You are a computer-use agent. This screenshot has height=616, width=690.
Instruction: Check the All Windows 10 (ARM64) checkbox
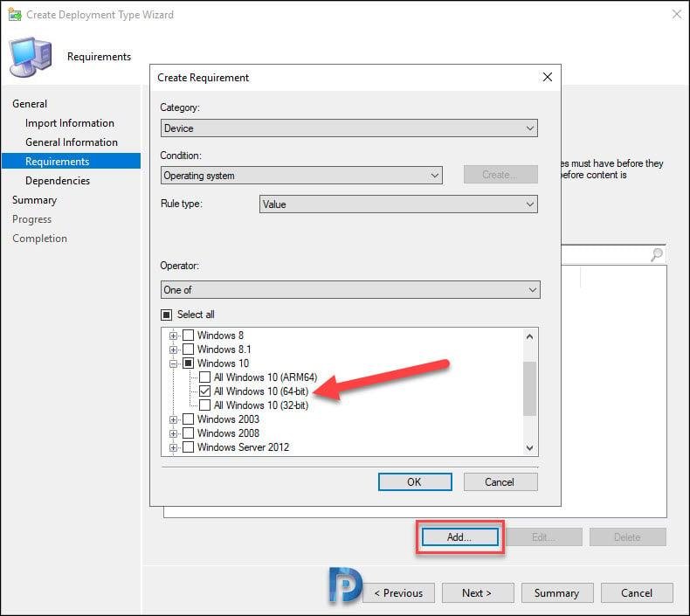pos(204,377)
